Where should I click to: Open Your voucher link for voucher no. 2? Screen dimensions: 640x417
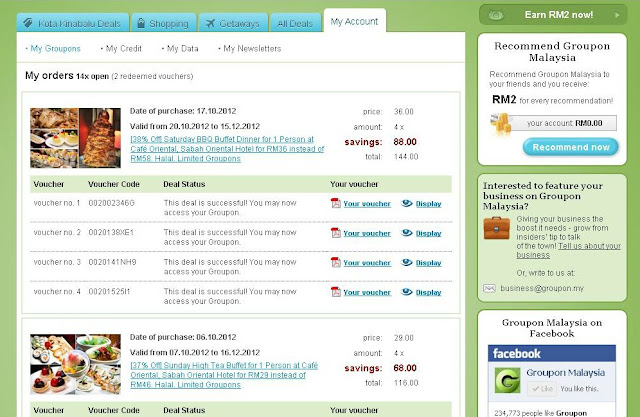tap(367, 233)
